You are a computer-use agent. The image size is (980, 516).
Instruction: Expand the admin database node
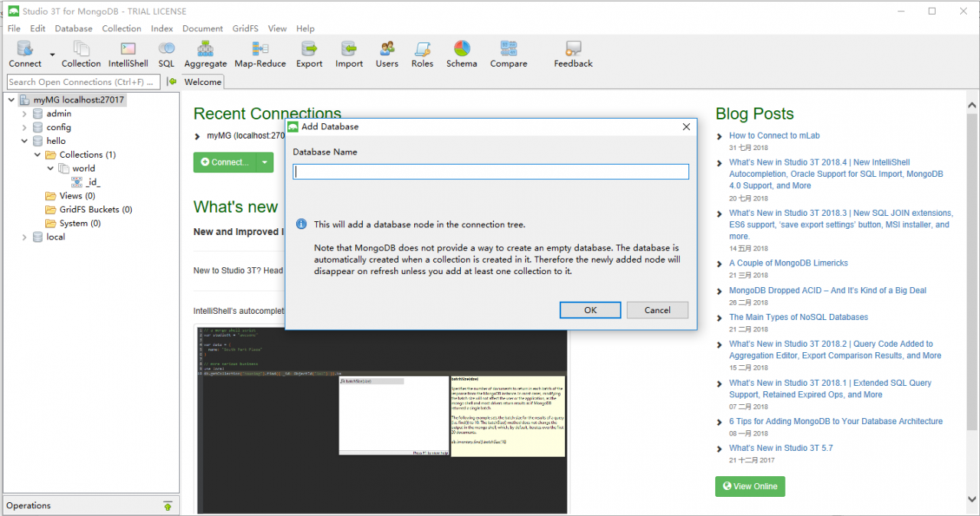tap(24, 113)
